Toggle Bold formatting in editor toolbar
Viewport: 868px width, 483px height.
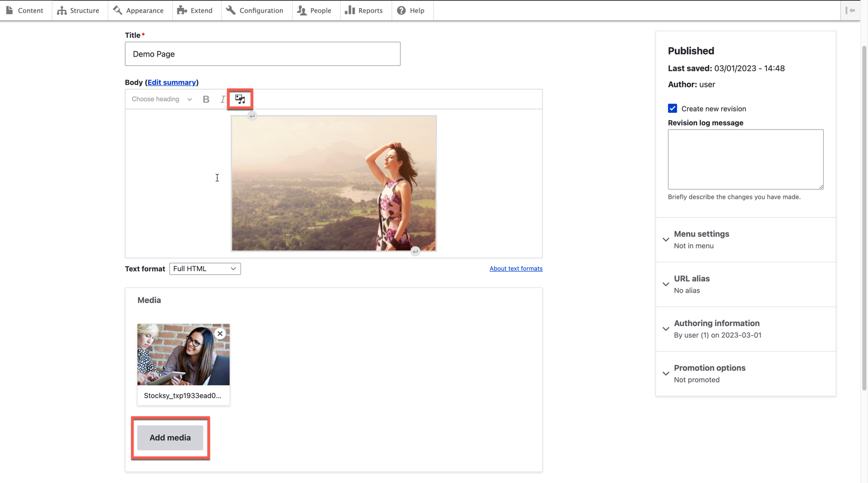[x=206, y=99]
